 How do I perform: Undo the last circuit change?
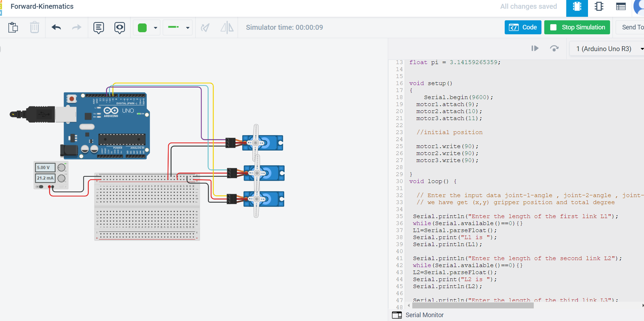(x=56, y=27)
